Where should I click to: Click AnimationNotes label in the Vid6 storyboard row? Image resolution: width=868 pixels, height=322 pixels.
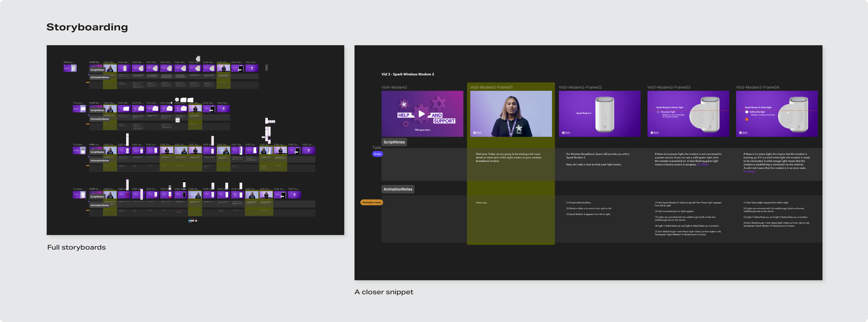[x=100, y=205]
